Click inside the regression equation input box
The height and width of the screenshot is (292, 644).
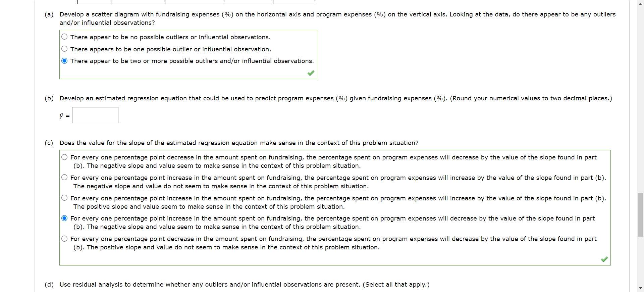click(x=95, y=115)
